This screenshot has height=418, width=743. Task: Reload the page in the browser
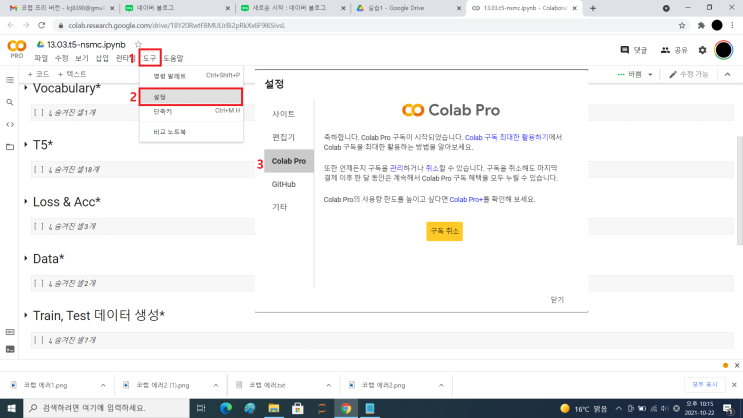point(42,26)
